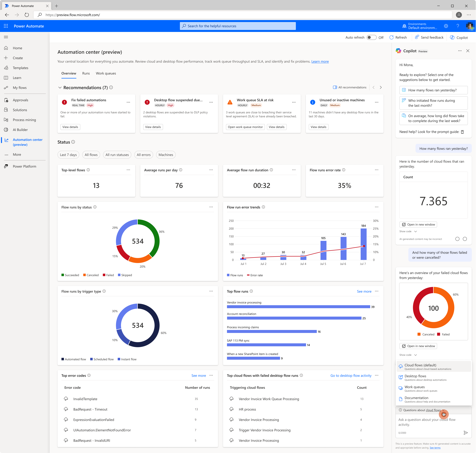The image size is (476, 453).
Task: Open the Help question mark icon
Action: (x=458, y=26)
